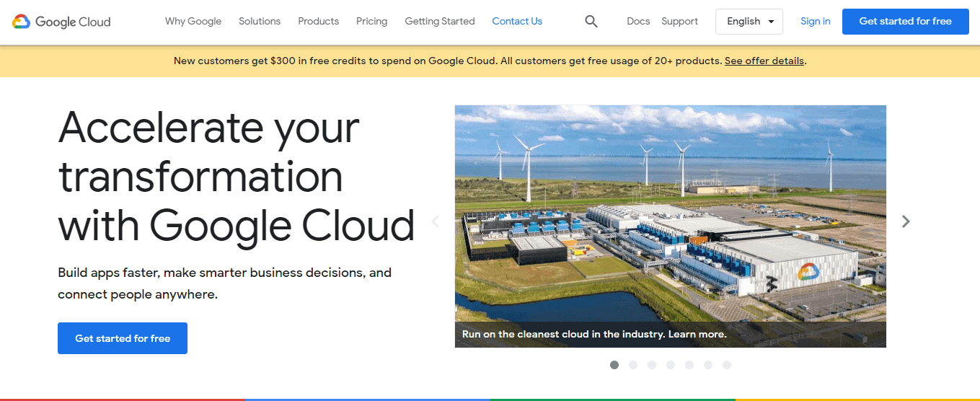Image resolution: width=980 pixels, height=401 pixels.
Task: Open See offer details link in banner
Action: point(764,61)
